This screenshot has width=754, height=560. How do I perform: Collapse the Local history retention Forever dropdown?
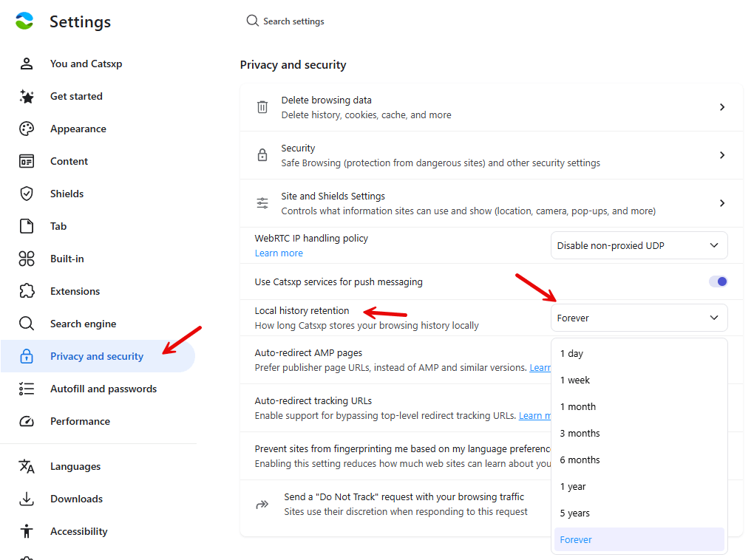coord(639,318)
